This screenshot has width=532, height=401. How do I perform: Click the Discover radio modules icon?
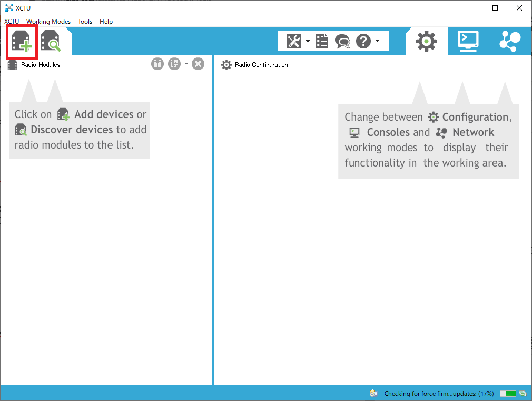51,41
